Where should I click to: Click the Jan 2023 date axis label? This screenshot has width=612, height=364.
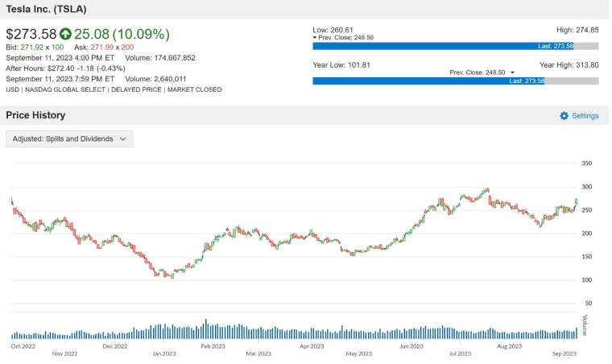coord(164,354)
